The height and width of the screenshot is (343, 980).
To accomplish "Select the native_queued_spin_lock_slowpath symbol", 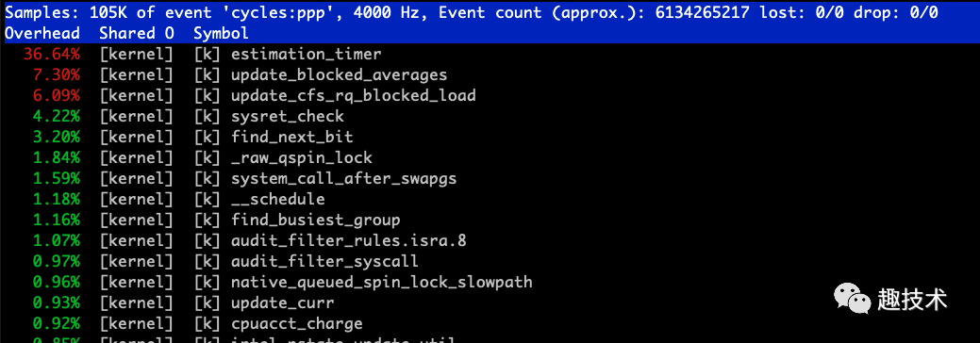I will click(382, 283).
